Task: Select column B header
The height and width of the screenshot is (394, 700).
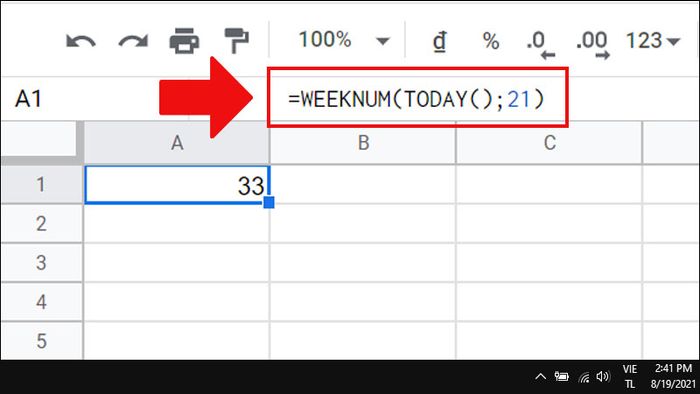Action: pyautogui.click(x=363, y=143)
